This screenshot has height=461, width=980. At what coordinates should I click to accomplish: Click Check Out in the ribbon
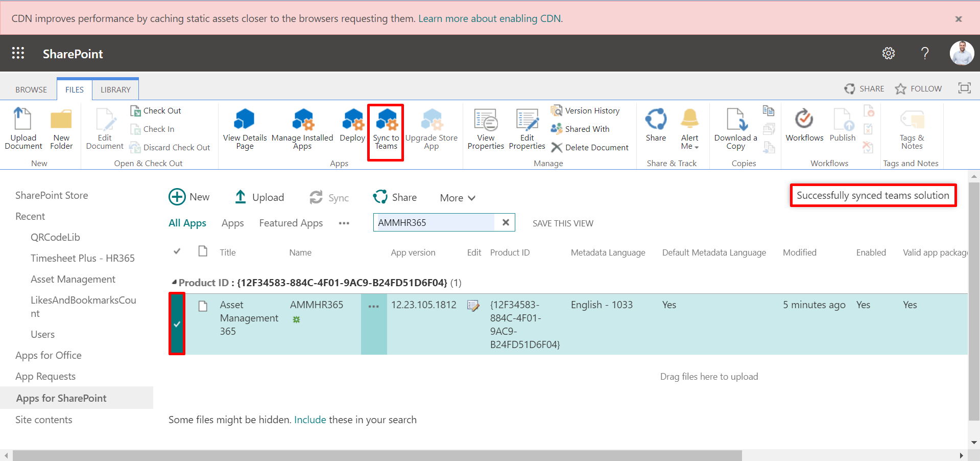pos(156,110)
